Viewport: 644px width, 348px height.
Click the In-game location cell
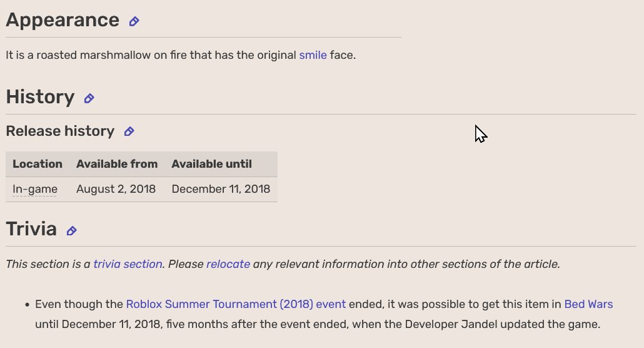(x=38, y=189)
